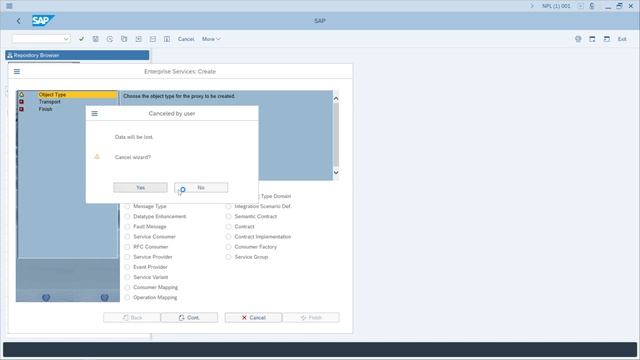Click the SAP logo
Image resolution: width=640 pixels, height=360 pixels.
coord(43,20)
